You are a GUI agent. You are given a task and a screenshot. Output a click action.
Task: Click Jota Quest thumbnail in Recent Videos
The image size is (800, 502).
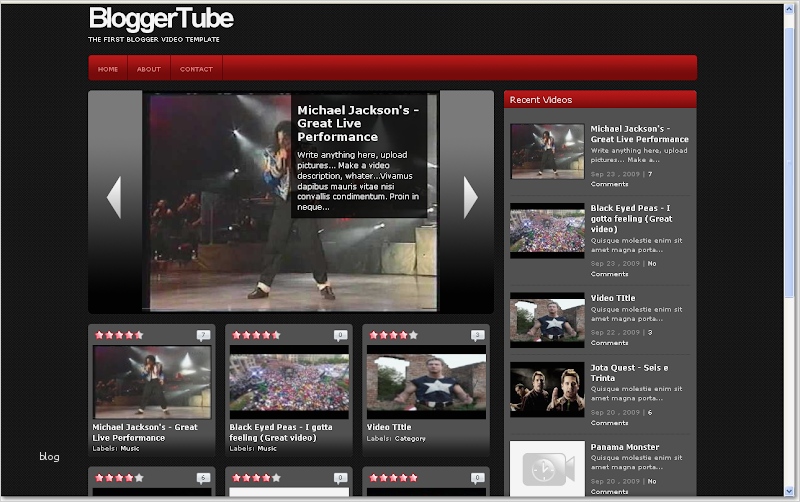point(547,390)
